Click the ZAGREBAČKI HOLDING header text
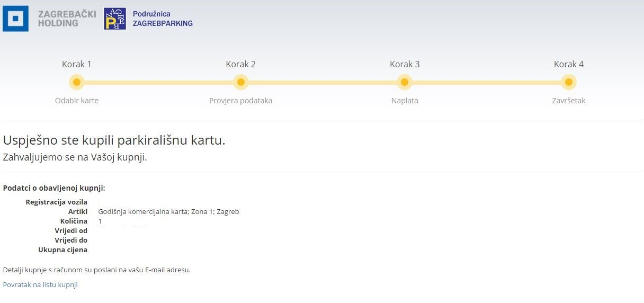This screenshot has width=644, height=303. click(67, 19)
